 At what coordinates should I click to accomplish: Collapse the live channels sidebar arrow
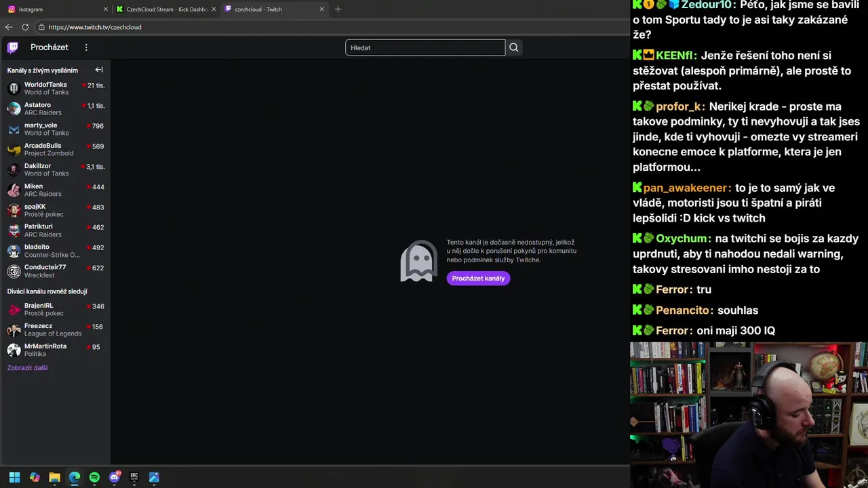point(99,70)
